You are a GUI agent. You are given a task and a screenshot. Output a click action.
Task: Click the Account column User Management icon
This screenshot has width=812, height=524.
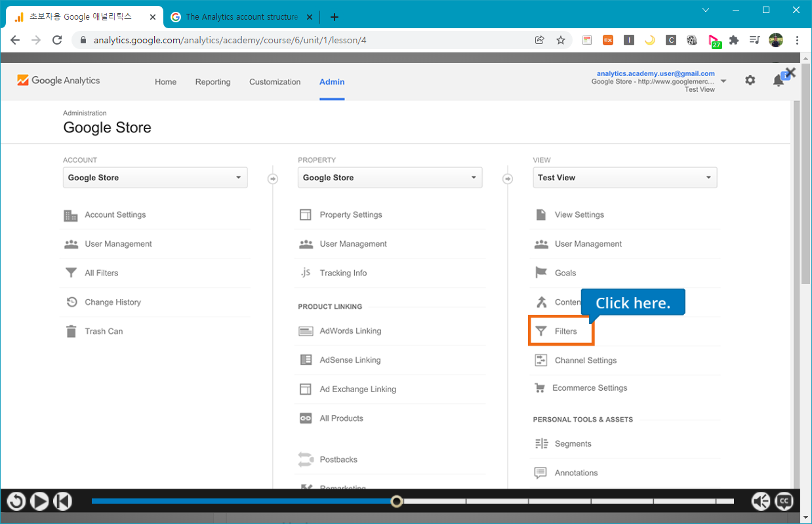tap(71, 244)
